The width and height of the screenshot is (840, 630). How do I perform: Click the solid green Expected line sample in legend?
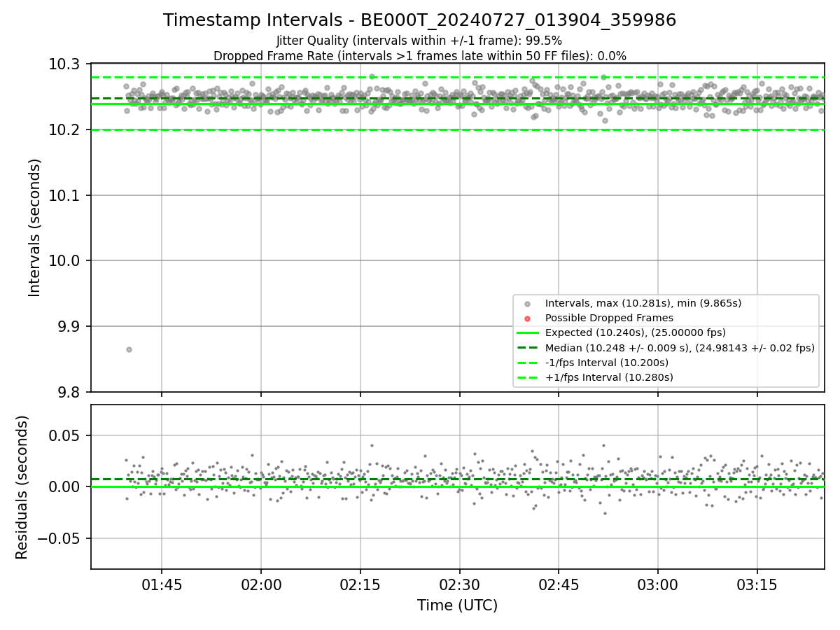tap(527, 333)
